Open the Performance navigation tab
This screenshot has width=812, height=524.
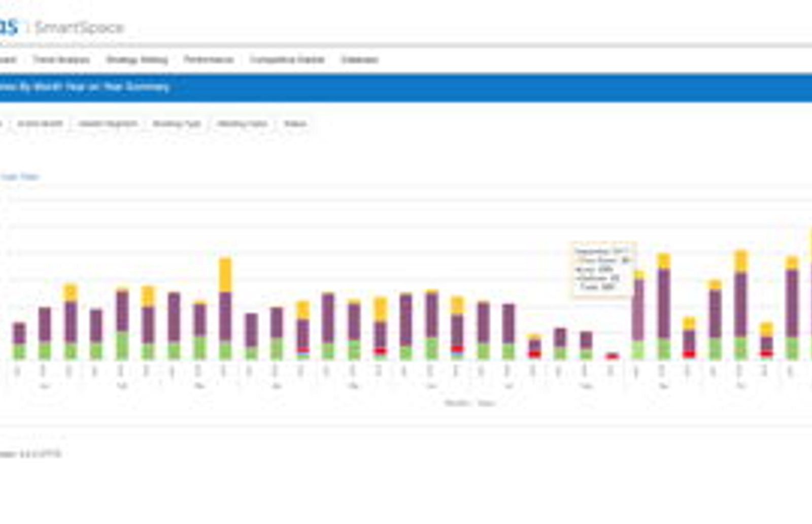209,60
